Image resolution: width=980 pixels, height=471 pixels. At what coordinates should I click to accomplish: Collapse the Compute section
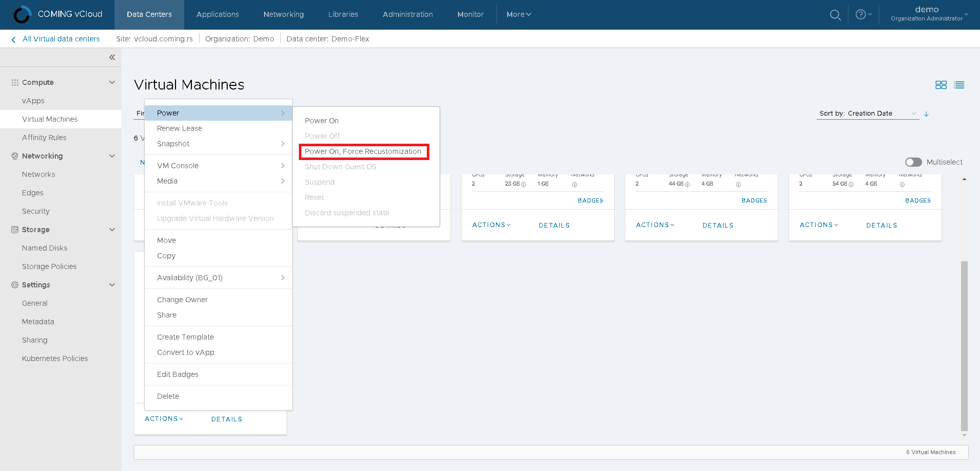coord(112,82)
